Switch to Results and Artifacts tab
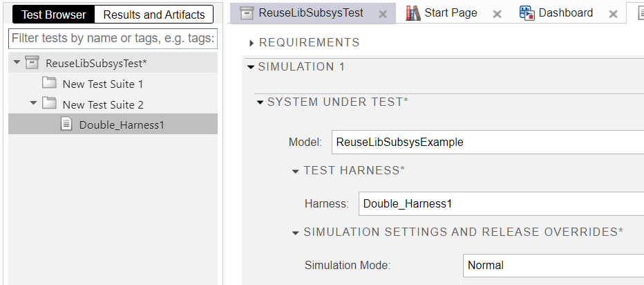This screenshot has width=644, height=285. tap(154, 15)
